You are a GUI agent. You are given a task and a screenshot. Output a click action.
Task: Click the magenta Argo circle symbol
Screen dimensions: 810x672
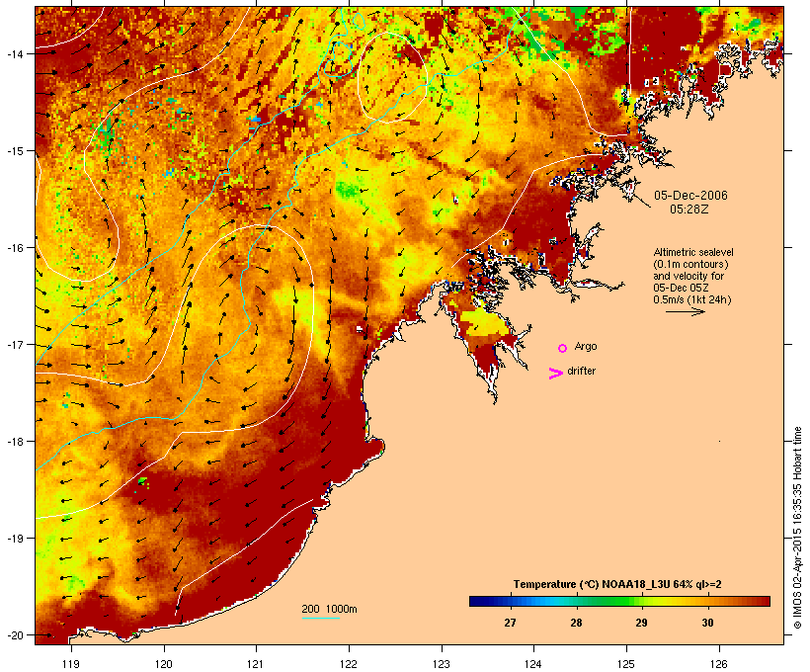(563, 348)
